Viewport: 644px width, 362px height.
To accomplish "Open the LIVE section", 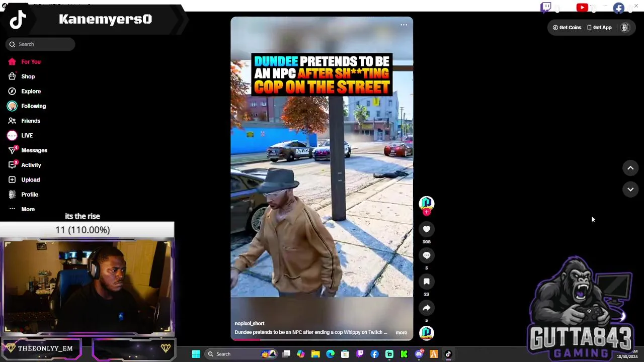I will [20, 136].
